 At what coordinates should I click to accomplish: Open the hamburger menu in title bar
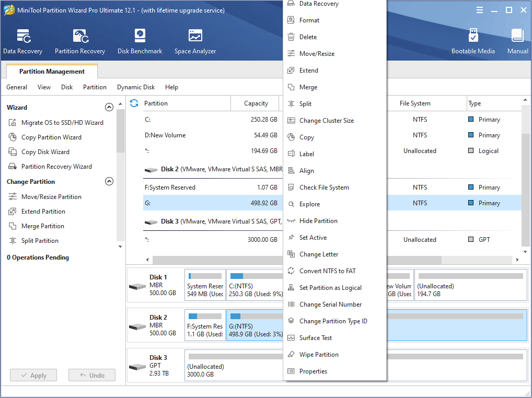click(x=479, y=10)
